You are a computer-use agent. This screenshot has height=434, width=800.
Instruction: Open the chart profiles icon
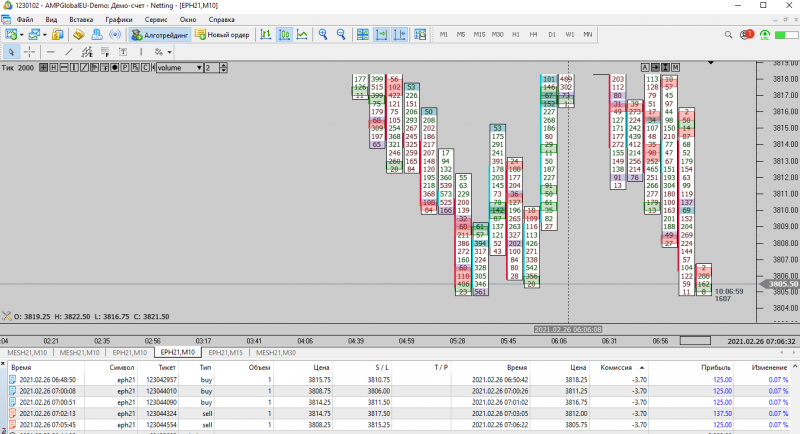34,35
